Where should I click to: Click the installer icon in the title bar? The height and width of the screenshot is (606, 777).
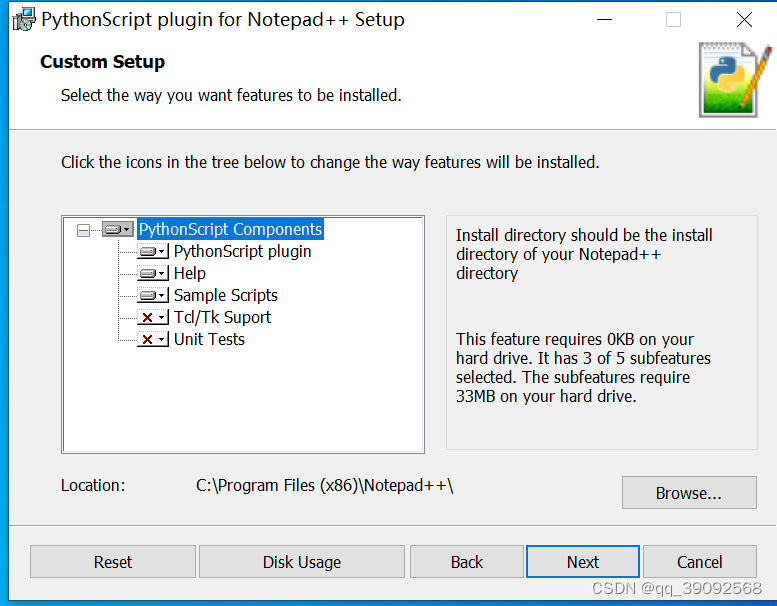[x=24, y=19]
